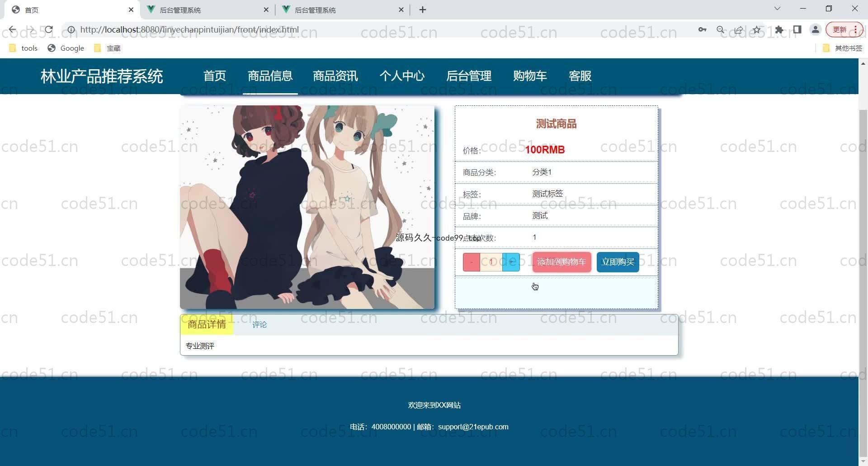Increase quantity with the plus button

[511, 262]
